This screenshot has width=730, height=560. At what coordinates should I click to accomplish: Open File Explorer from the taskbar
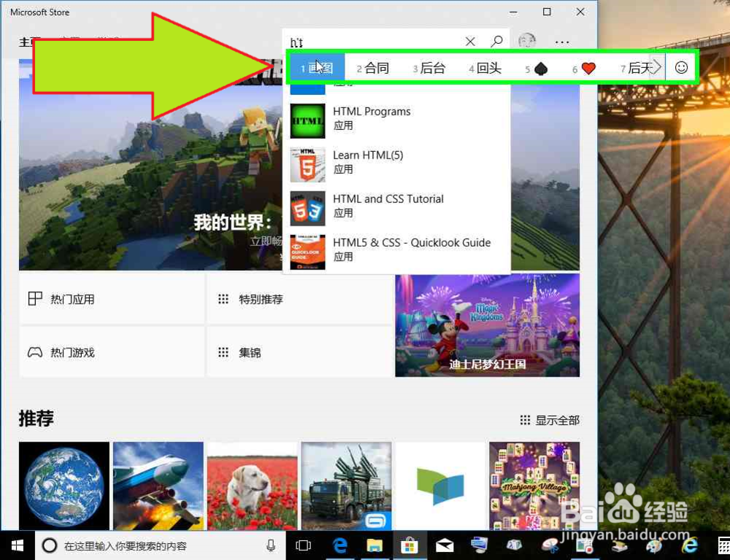(374, 545)
